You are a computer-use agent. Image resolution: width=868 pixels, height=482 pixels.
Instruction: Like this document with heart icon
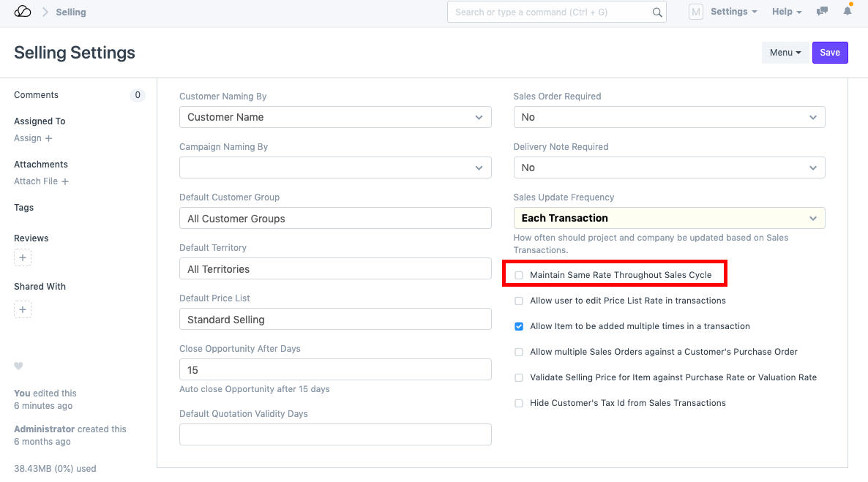click(x=19, y=366)
